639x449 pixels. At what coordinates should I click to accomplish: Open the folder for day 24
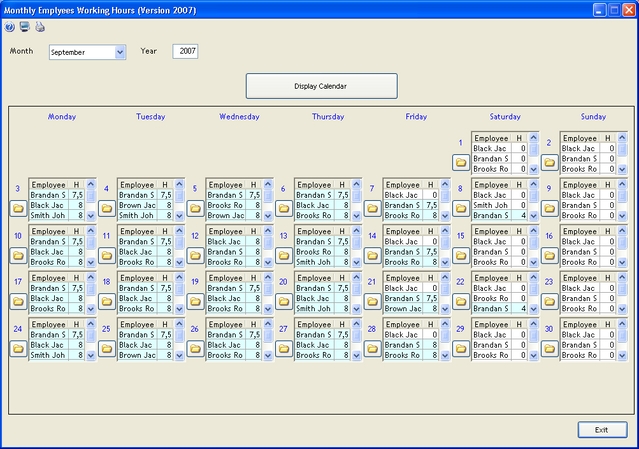tap(18, 349)
